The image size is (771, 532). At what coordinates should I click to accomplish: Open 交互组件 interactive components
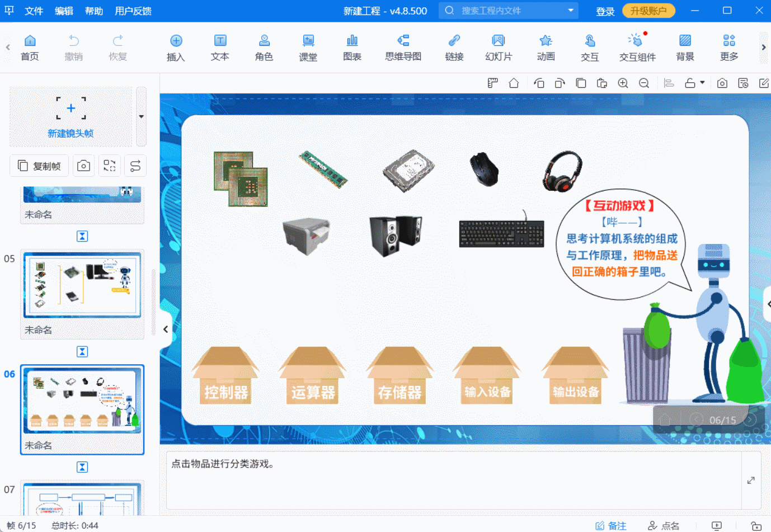[637, 47]
